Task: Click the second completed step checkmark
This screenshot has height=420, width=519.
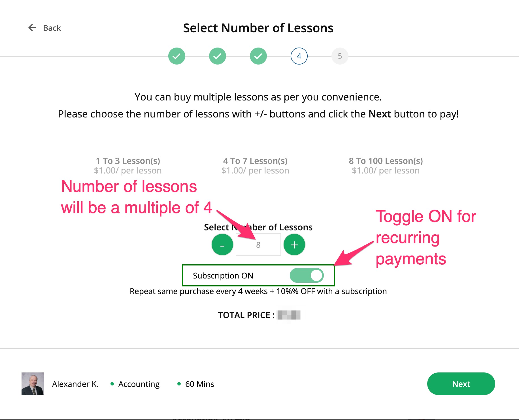Action: pos(217,56)
